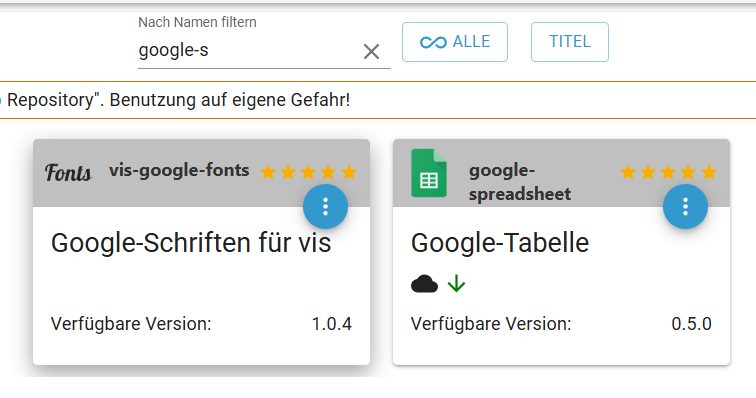Click the repository warning banner text

point(178,100)
